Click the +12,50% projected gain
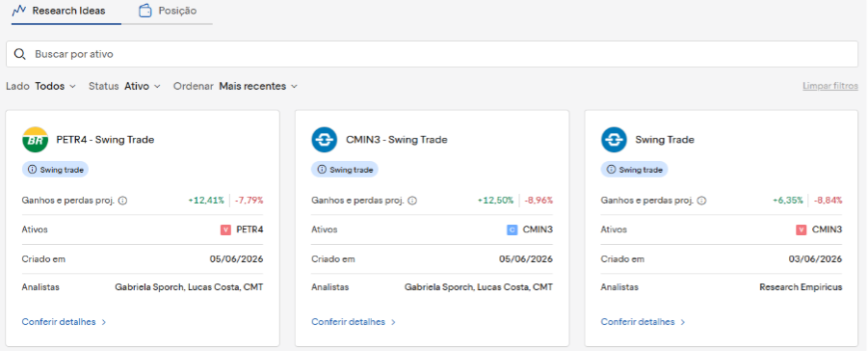 pos(495,201)
